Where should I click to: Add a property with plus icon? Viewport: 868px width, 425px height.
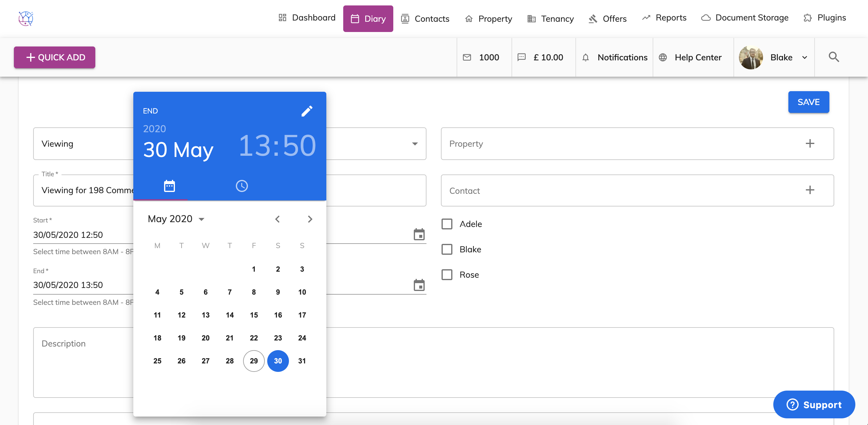click(810, 143)
